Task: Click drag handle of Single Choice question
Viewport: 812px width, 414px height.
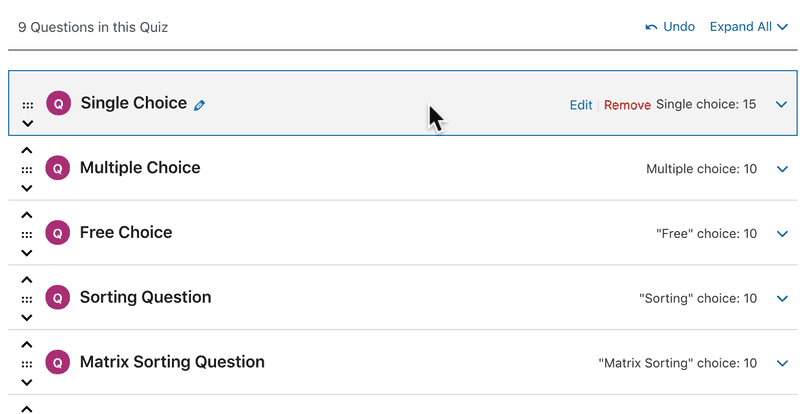Action: pos(27,104)
